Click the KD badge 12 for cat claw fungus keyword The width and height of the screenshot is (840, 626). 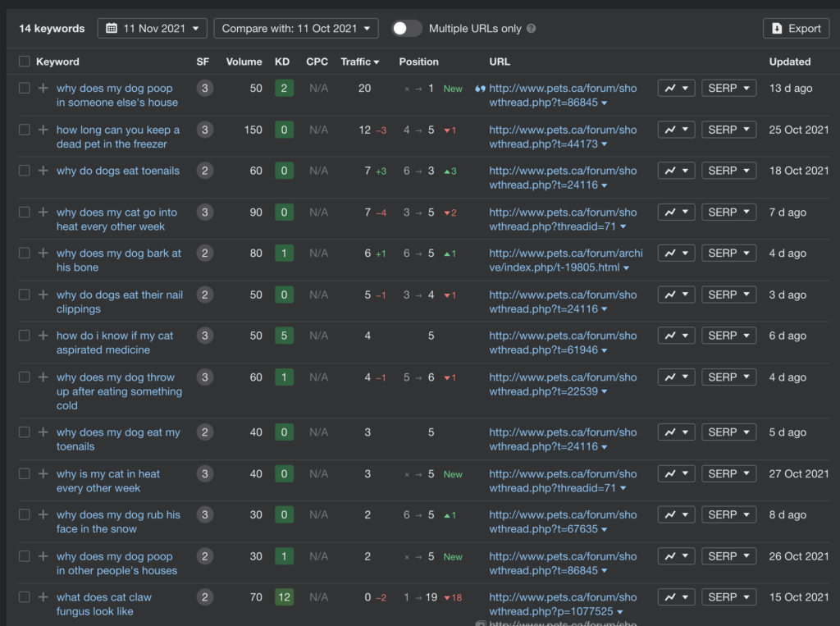(x=284, y=597)
